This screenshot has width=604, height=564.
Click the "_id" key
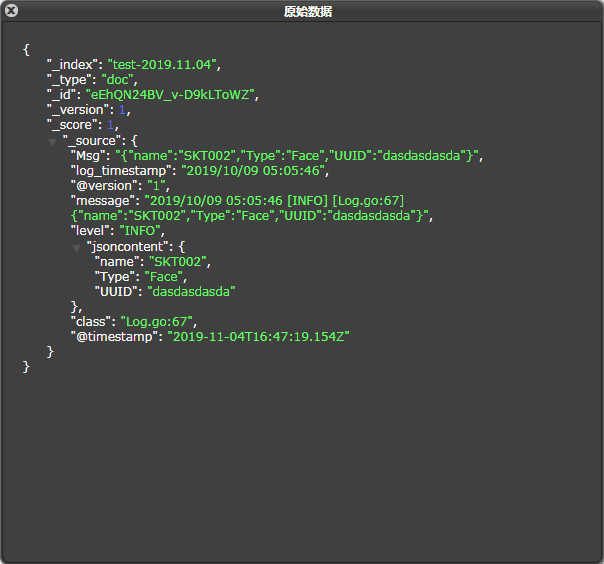(x=59, y=95)
